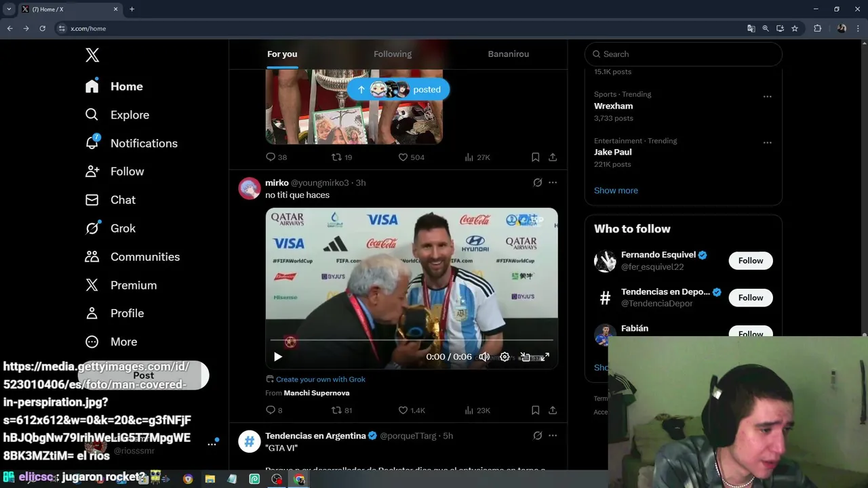Open Wrexham trending topic
This screenshot has height=488, width=868.
click(614, 106)
